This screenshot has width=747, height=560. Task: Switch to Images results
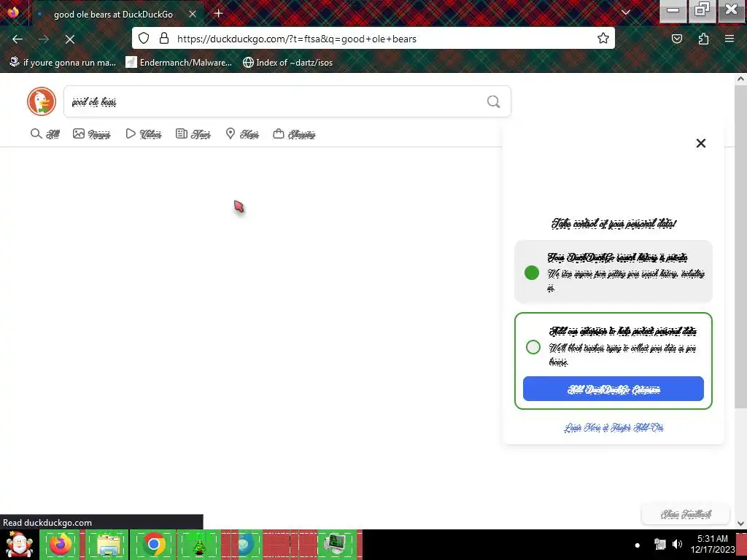[x=91, y=134]
